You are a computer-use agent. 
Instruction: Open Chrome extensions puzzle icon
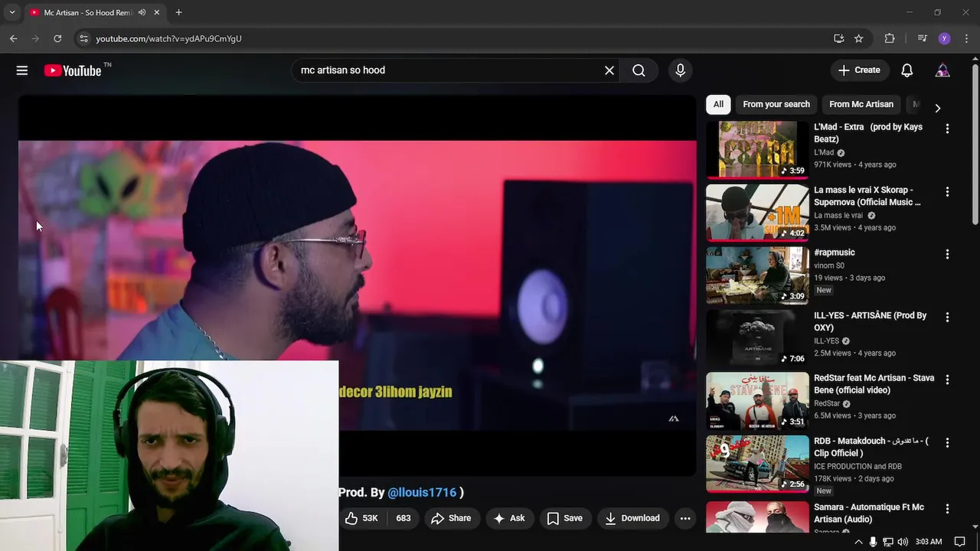[x=890, y=38]
